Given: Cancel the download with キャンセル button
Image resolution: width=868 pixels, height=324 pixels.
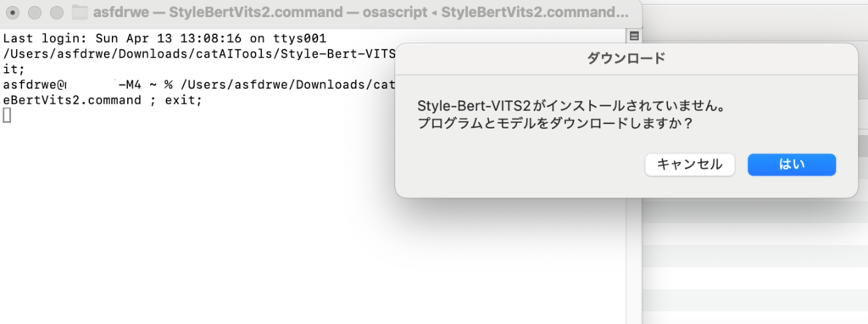Looking at the screenshot, I should point(690,165).
